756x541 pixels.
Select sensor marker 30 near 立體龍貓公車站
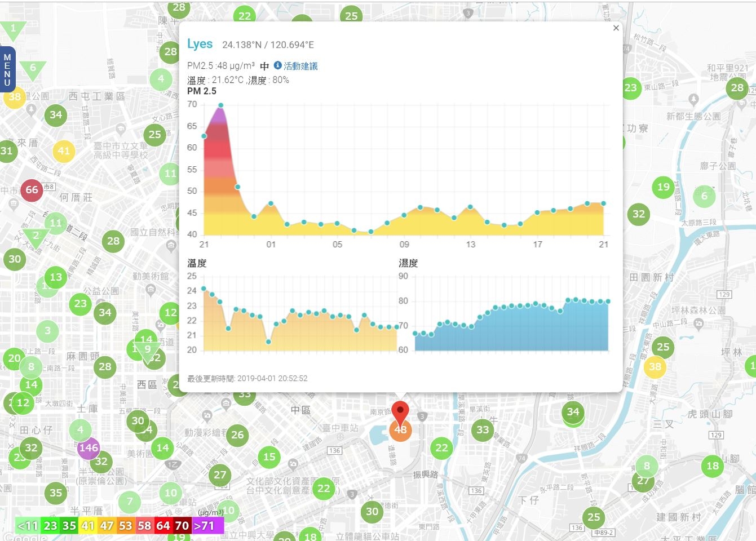pos(372,511)
